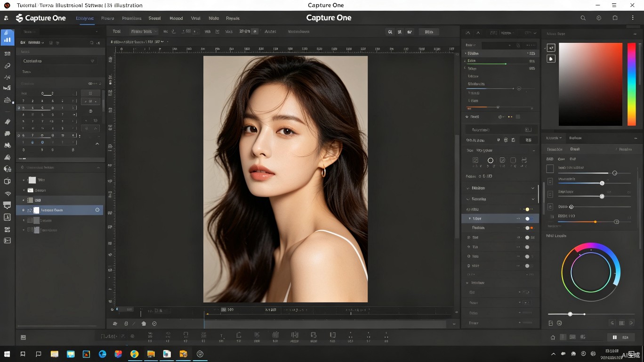The height and width of the screenshot is (362, 644).
Task: Open the dropdown next to the Tool label
Action: tap(144, 32)
